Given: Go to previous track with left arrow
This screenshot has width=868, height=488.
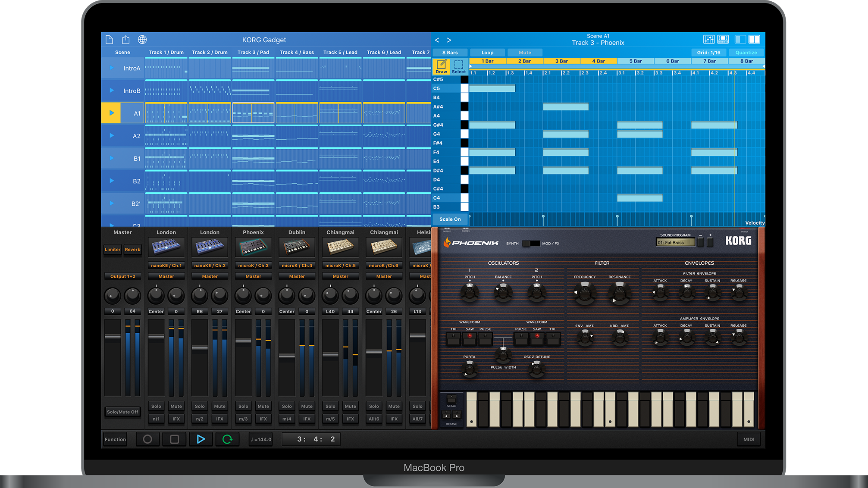Looking at the screenshot, I should pyautogui.click(x=437, y=40).
